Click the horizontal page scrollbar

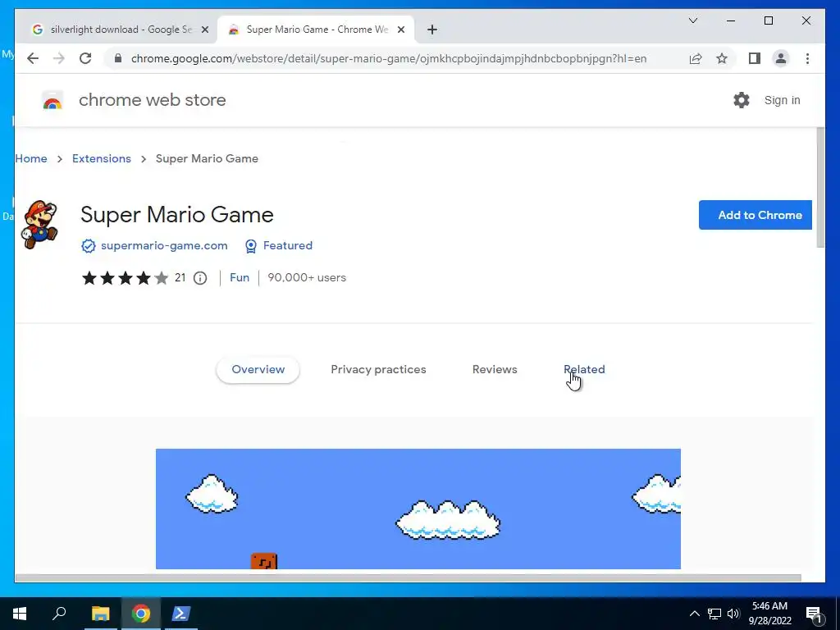coord(408,578)
